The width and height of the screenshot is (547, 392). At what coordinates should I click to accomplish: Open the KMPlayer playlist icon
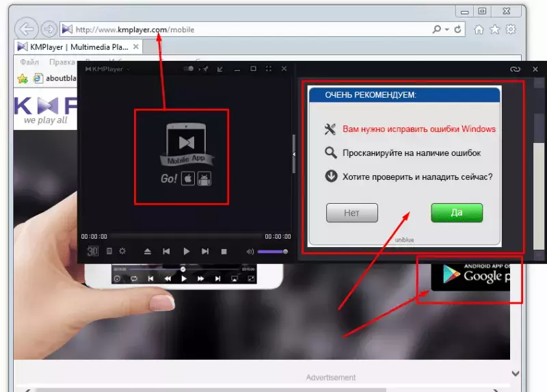109,251
